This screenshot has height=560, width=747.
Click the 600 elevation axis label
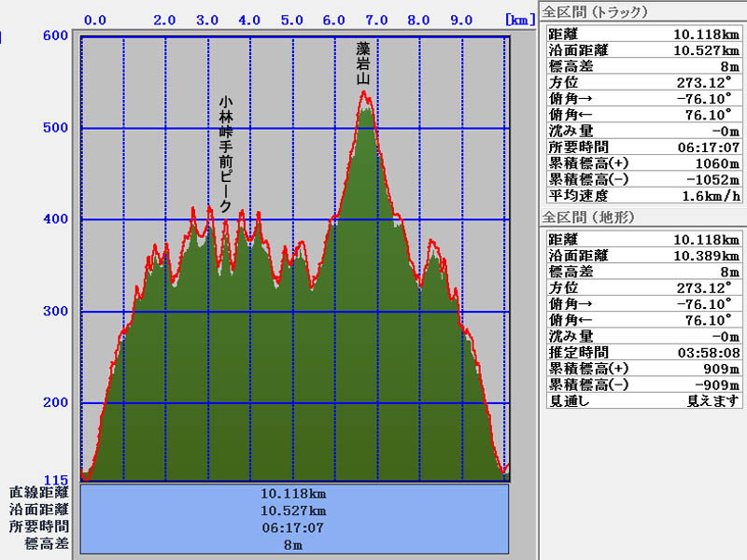tap(55, 35)
